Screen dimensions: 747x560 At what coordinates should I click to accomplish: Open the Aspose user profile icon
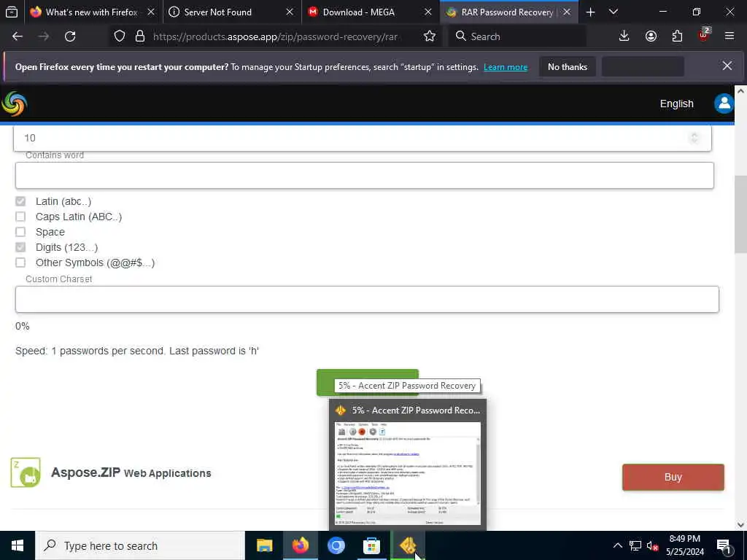point(724,104)
